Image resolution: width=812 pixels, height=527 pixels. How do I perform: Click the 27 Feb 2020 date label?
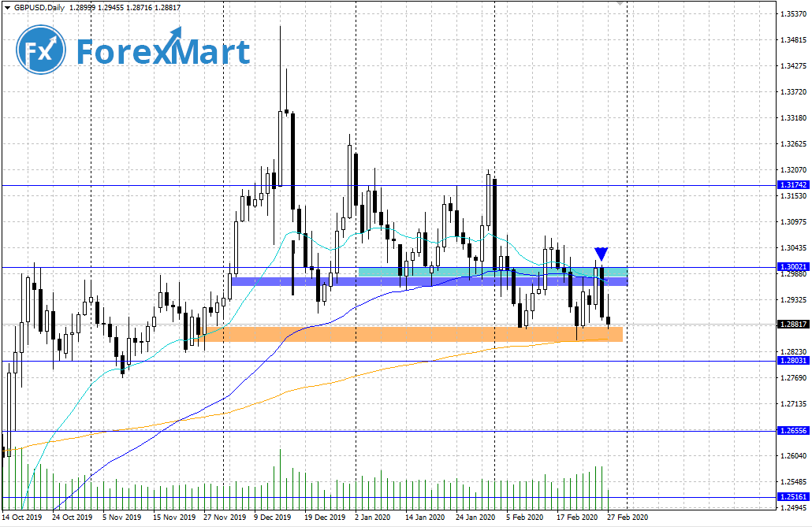click(x=628, y=518)
